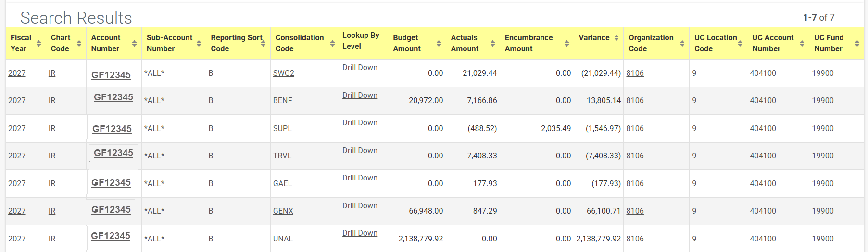Sort by Variance column arrows

coord(616,37)
